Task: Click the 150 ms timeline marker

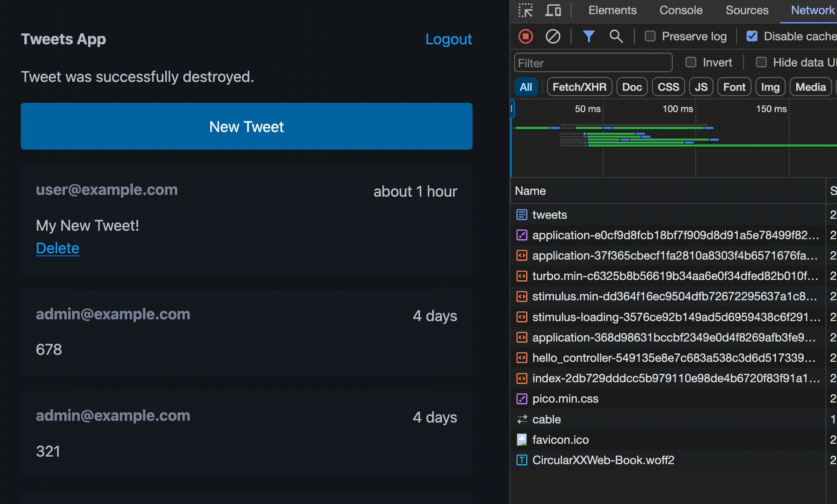Action: pos(771,109)
